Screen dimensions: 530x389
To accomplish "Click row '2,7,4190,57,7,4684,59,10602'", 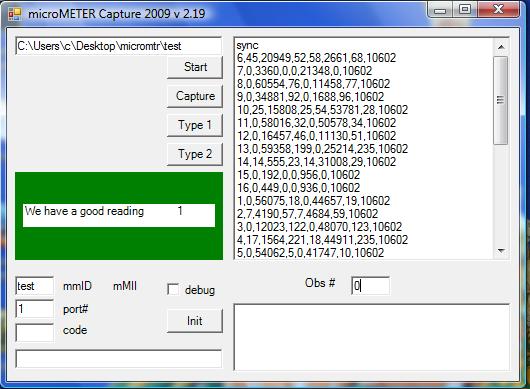I will (x=307, y=214).
